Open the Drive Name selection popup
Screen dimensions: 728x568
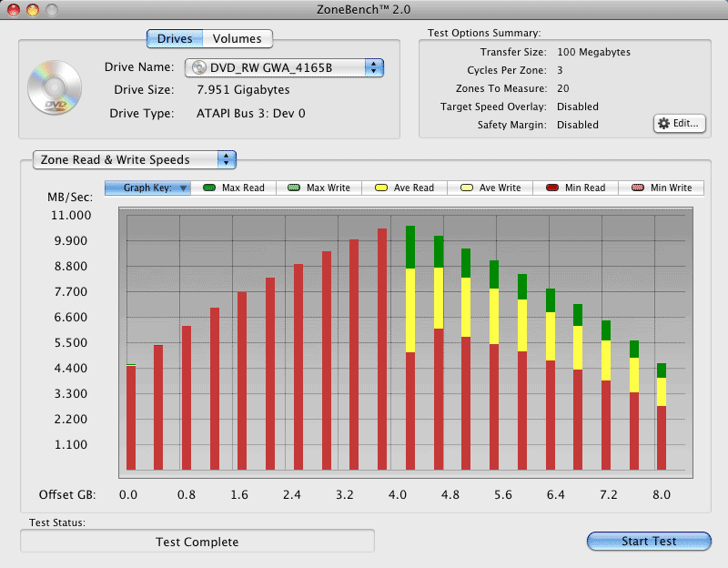[x=285, y=67]
